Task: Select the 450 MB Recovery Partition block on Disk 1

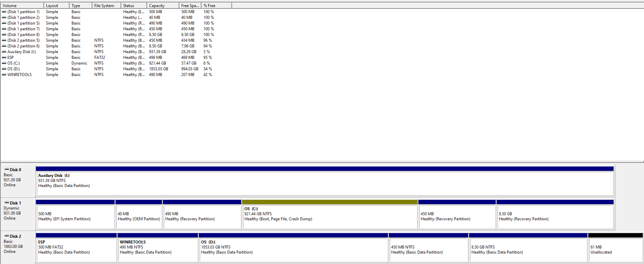Action: click(457, 214)
